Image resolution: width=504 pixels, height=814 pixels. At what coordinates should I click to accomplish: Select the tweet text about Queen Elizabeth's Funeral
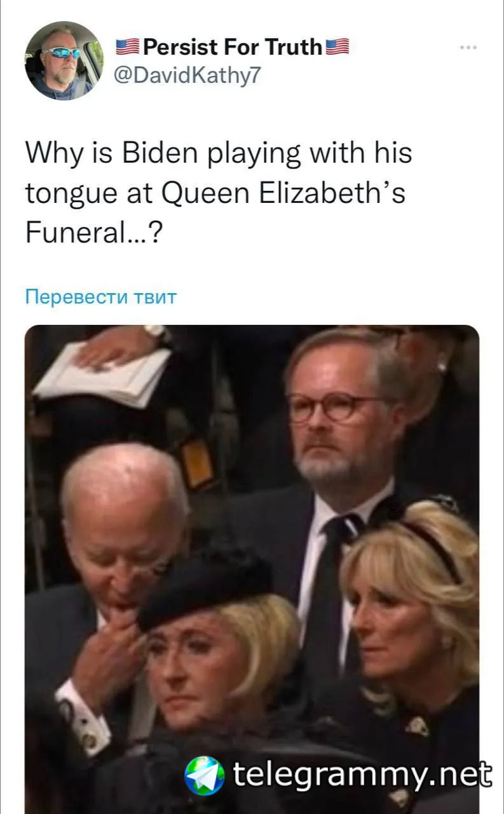pyautogui.click(x=219, y=194)
